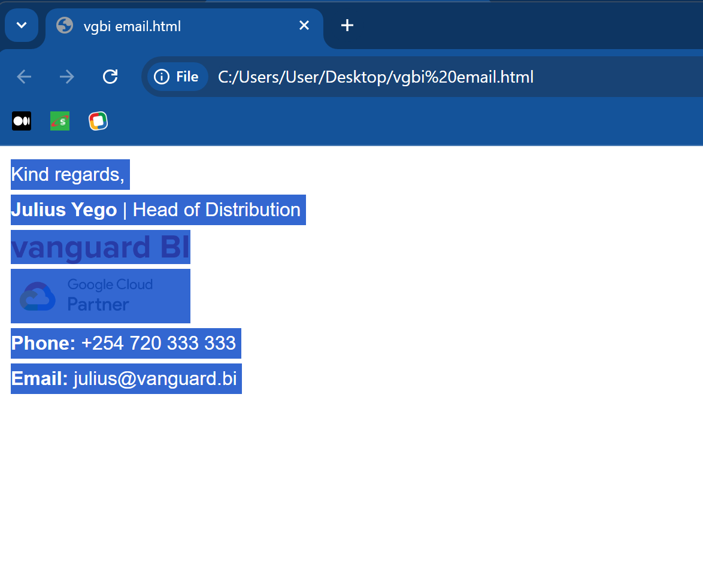The height and width of the screenshot is (588, 703).
Task: Click the phone number +254 720 333 333
Action: pos(159,343)
